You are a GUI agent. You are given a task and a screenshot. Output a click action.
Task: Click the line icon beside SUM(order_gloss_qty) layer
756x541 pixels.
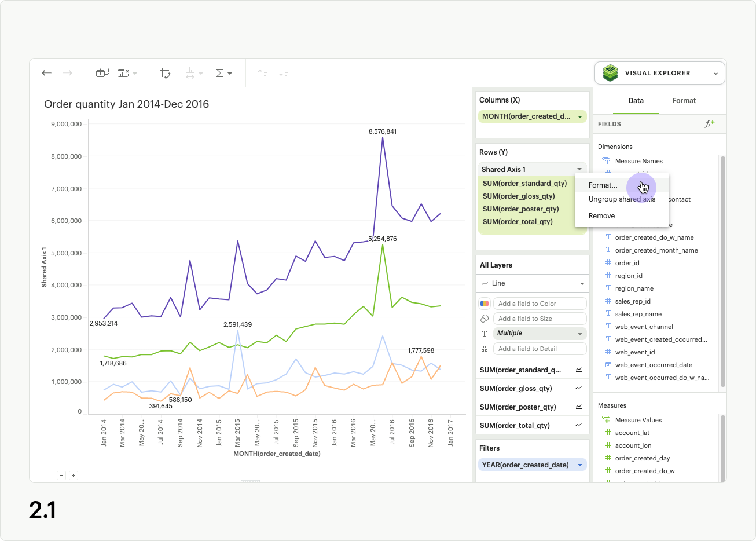pyautogui.click(x=578, y=389)
